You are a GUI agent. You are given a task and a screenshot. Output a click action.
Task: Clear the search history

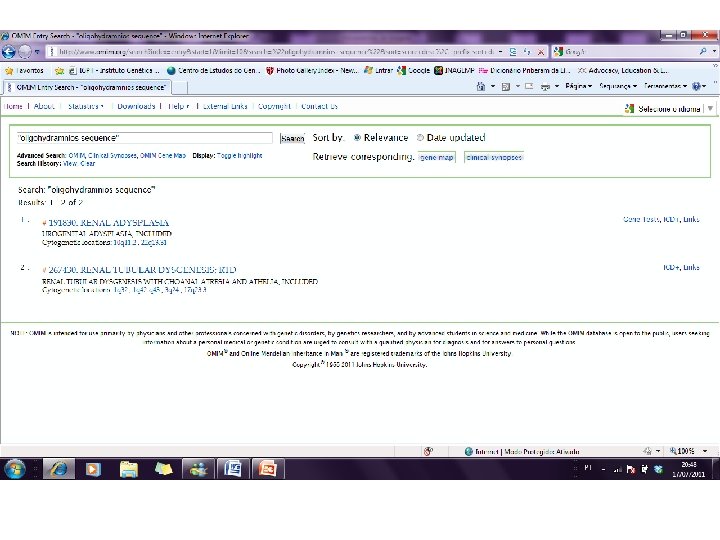tap(88, 163)
